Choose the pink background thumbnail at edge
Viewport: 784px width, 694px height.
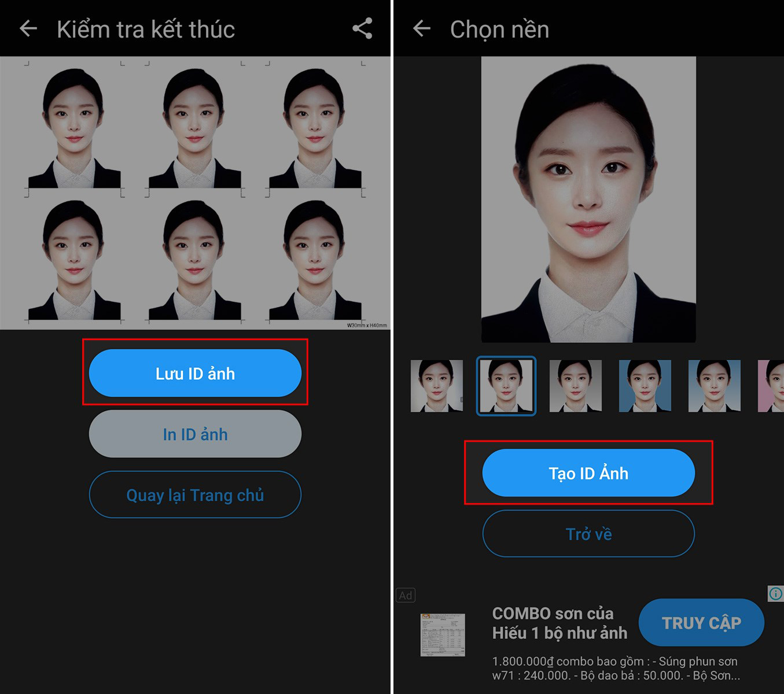coord(771,386)
